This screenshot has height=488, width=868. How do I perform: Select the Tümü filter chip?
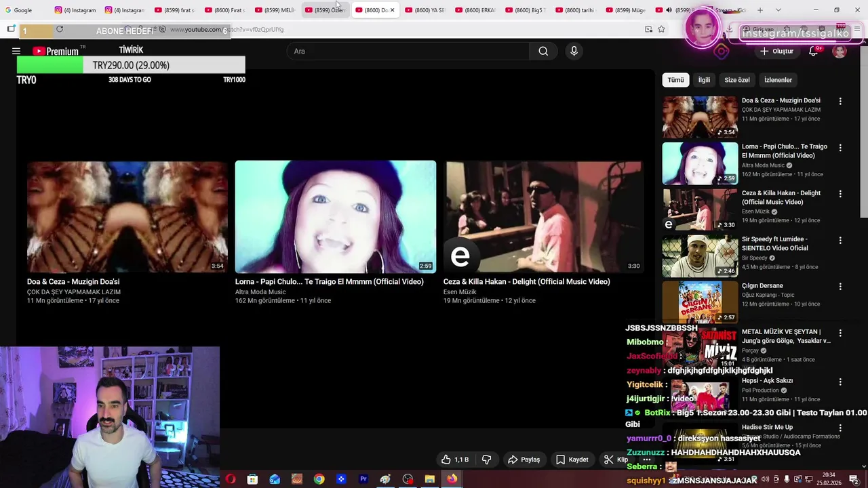(x=675, y=80)
